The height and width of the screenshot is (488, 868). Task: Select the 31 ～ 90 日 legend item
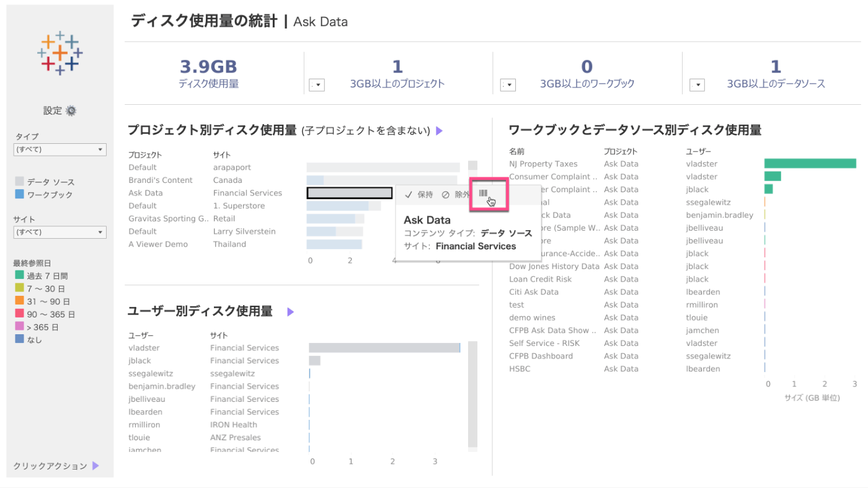(x=42, y=301)
